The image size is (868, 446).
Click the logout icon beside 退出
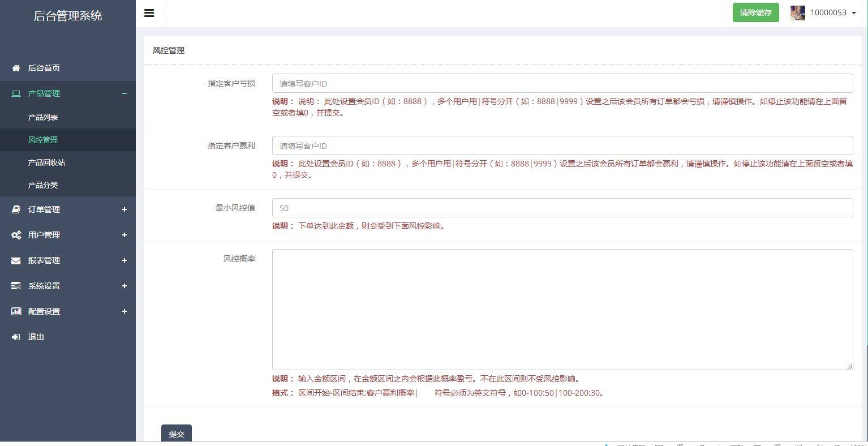pos(15,337)
